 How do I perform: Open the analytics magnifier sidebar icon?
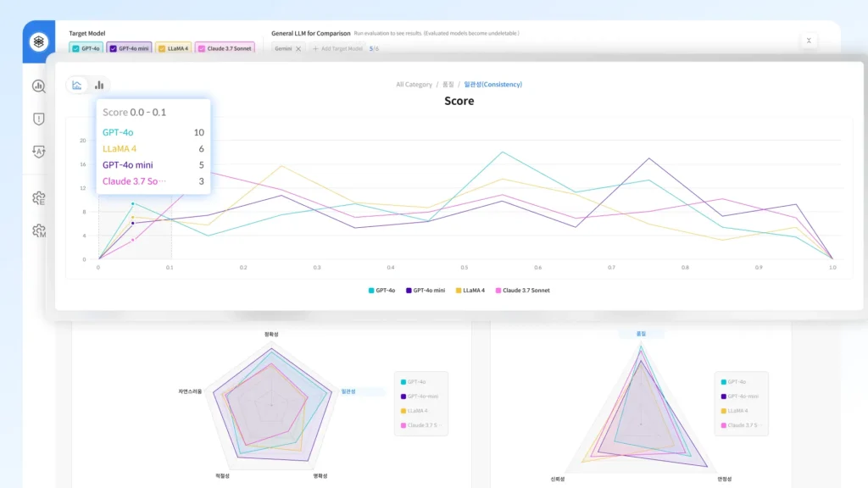click(38, 86)
